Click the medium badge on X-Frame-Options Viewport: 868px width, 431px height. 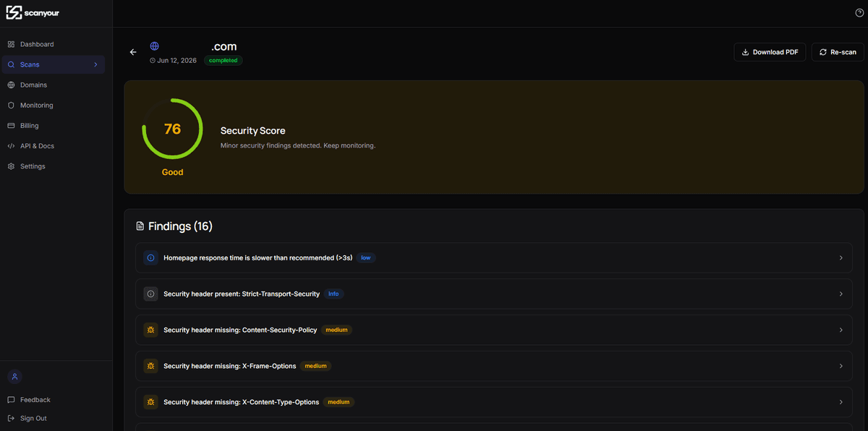pyautogui.click(x=315, y=366)
